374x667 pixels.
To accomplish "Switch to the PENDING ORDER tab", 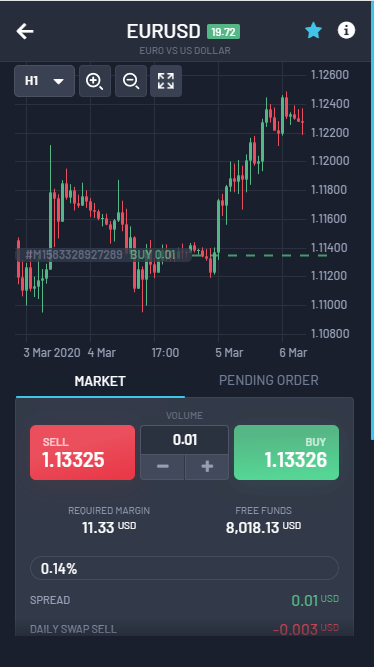I will click(x=268, y=380).
